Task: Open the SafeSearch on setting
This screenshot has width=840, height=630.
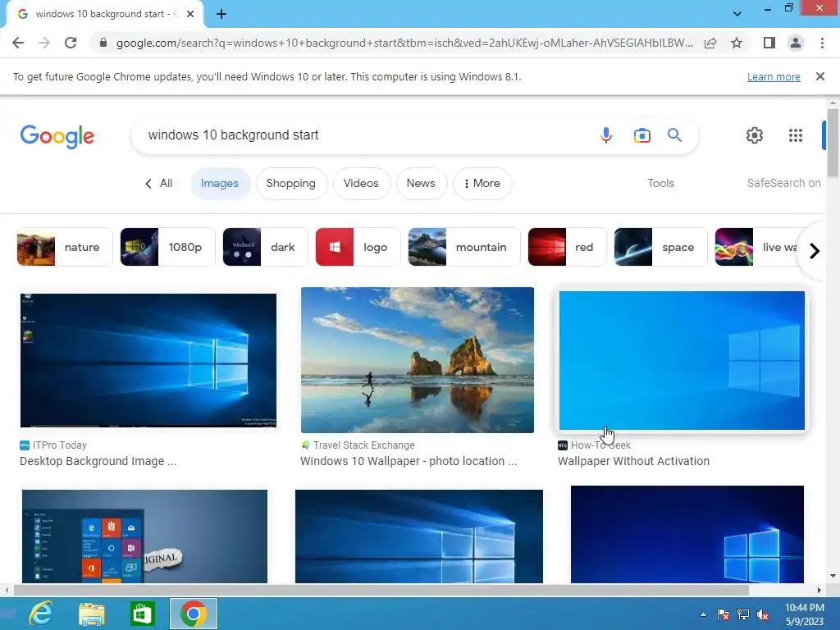Action: pyautogui.click(x=783, y=183)
